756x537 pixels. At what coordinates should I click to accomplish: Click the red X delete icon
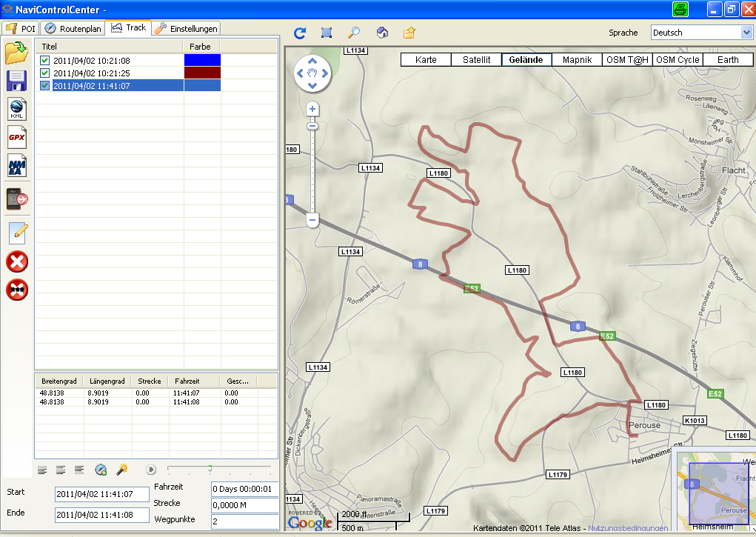coord(17,261)
